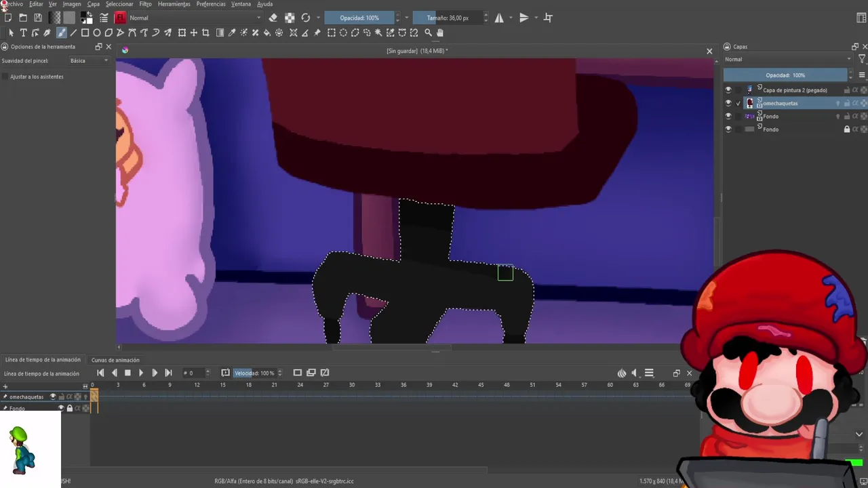Viewport: 868px width, 488px height.
Task: Open the Editar menu
Action: [36, 4]
